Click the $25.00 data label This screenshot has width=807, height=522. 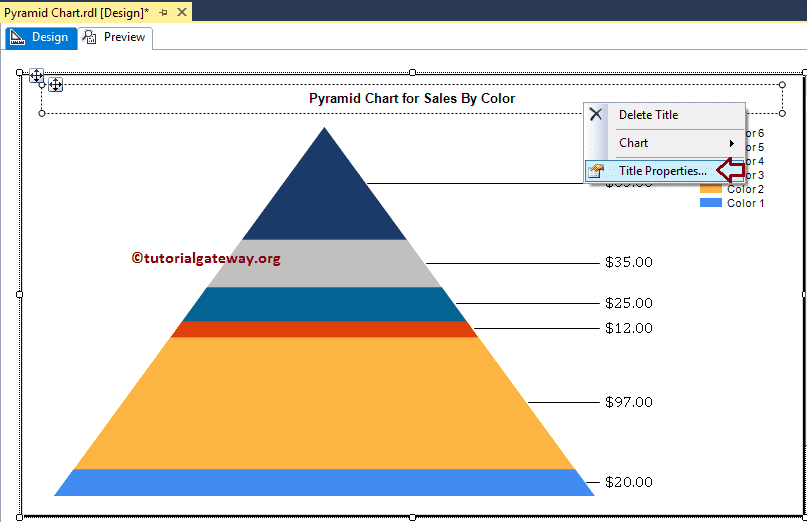tap(629, 303)
